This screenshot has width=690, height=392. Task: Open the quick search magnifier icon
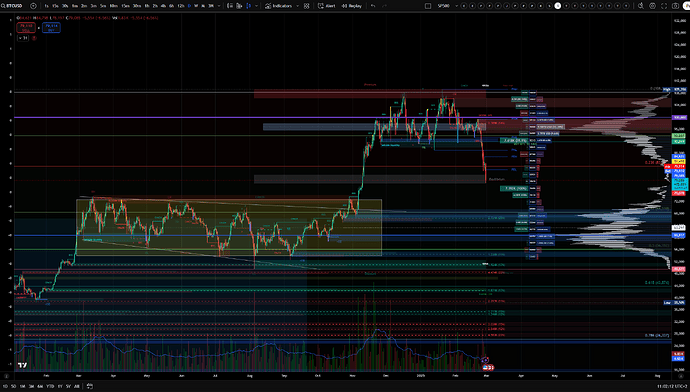(x=641, y=6)
